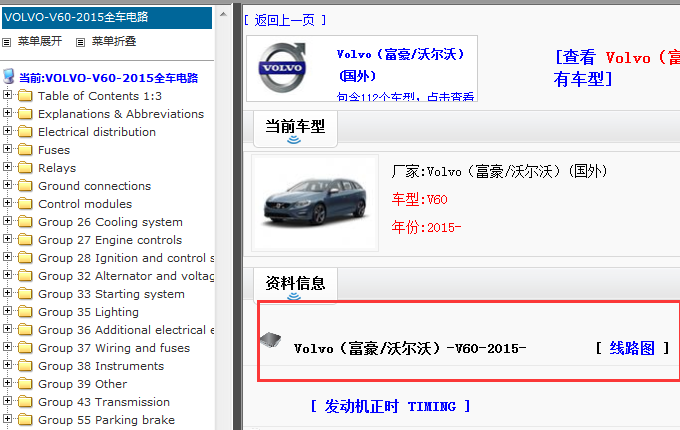Image resolution: width=680 pixels, height=430 pixels.
Task: Expand the Group 28 Ignition node
Action: 7,257
